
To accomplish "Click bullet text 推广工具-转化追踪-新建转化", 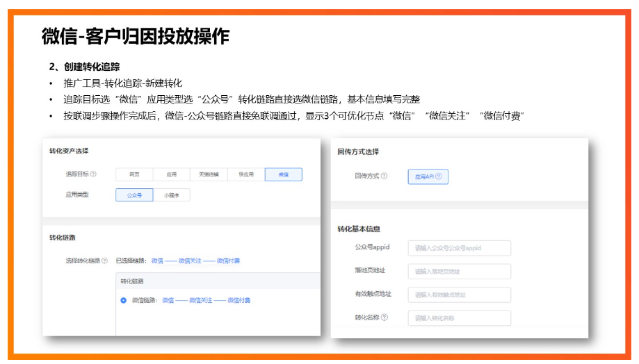I will click(122, 83).
